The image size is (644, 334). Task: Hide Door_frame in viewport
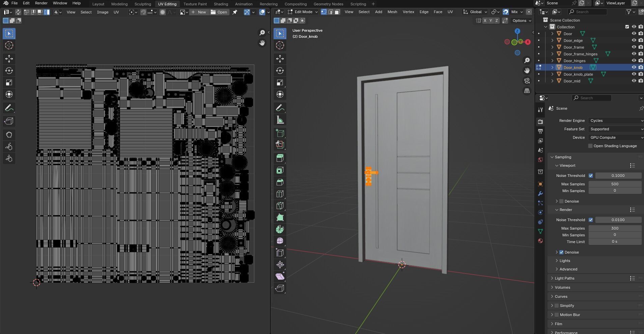pos(634,47)
